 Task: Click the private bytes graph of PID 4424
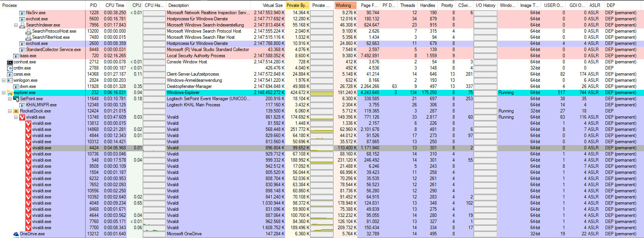pos(322,148)
